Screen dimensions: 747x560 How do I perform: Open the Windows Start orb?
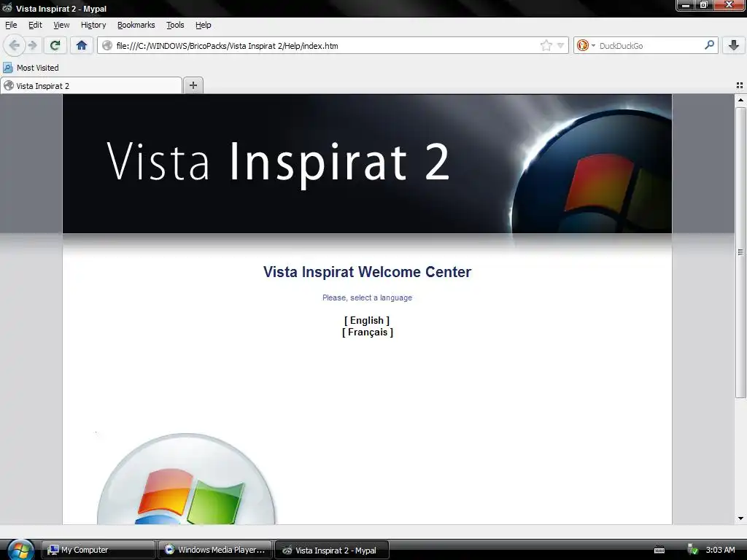tap(20, 549)
